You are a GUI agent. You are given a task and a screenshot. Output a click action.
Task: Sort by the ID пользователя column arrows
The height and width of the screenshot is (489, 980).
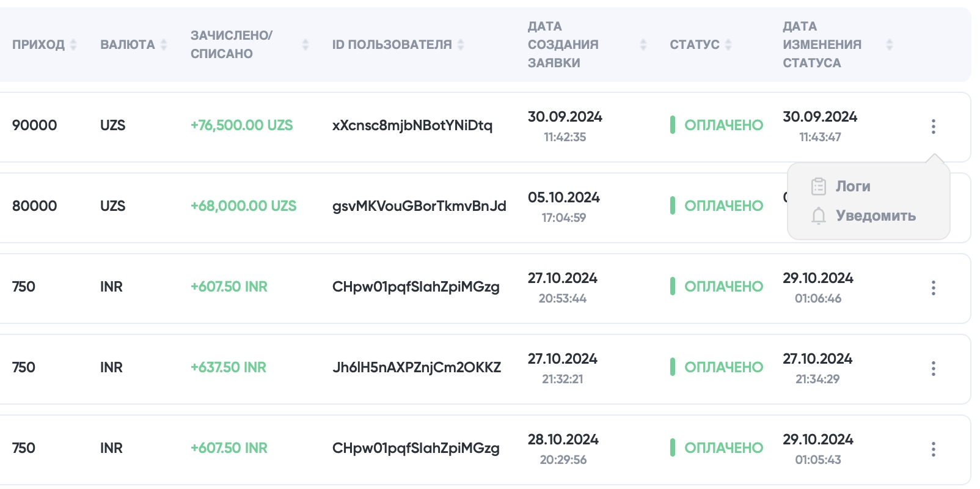coord(461,45)
